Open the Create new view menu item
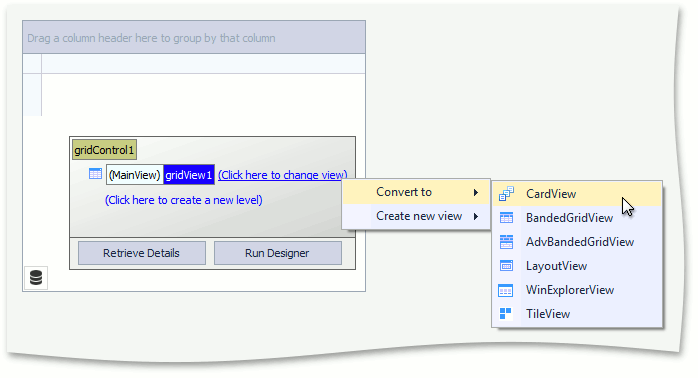The width and height of the screenshot is (698, 378). [416, 216]
